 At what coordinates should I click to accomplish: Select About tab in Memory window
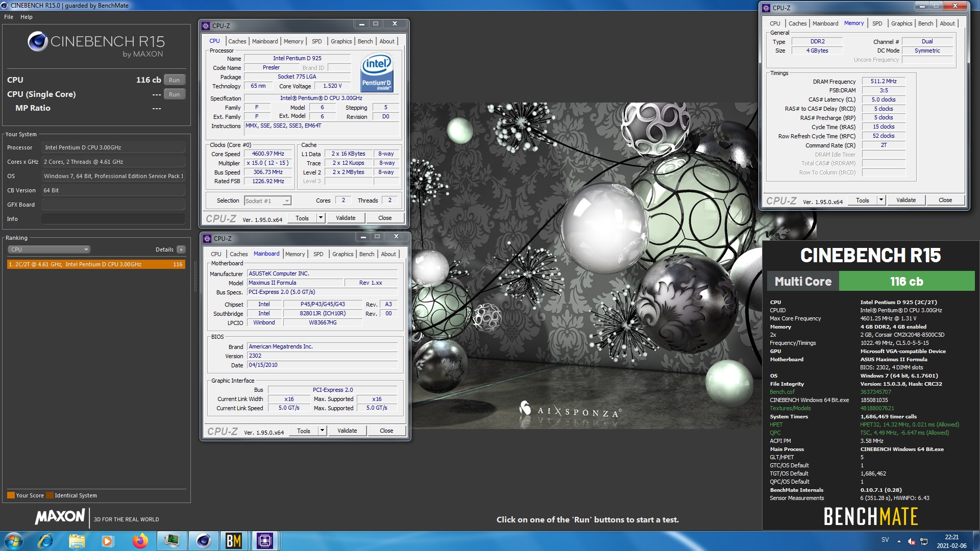click(x=947, y=23)
